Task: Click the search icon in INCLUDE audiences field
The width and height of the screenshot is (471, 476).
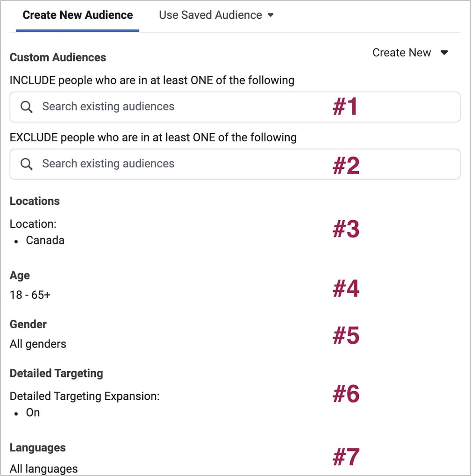Action: point(27,107)
